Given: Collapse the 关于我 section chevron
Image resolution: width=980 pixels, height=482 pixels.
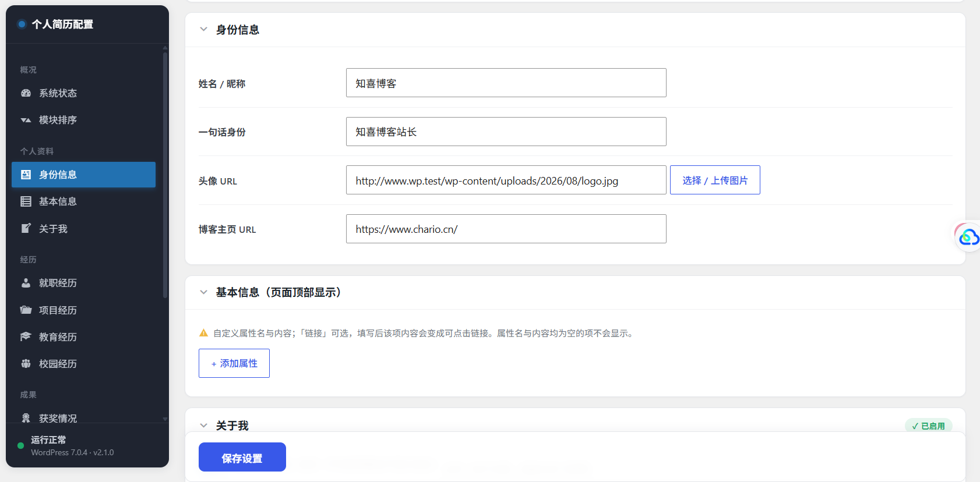Looking at the screenshot, I should click(203, 426).
